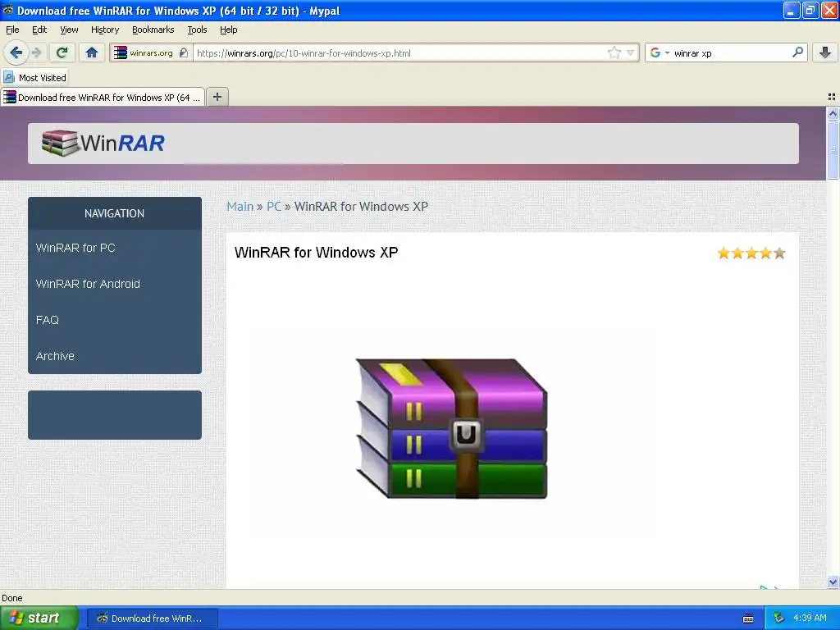Select Download free WinR... taskbar button
The height and width of the screenshot is (630, 840).
point(152,619)
